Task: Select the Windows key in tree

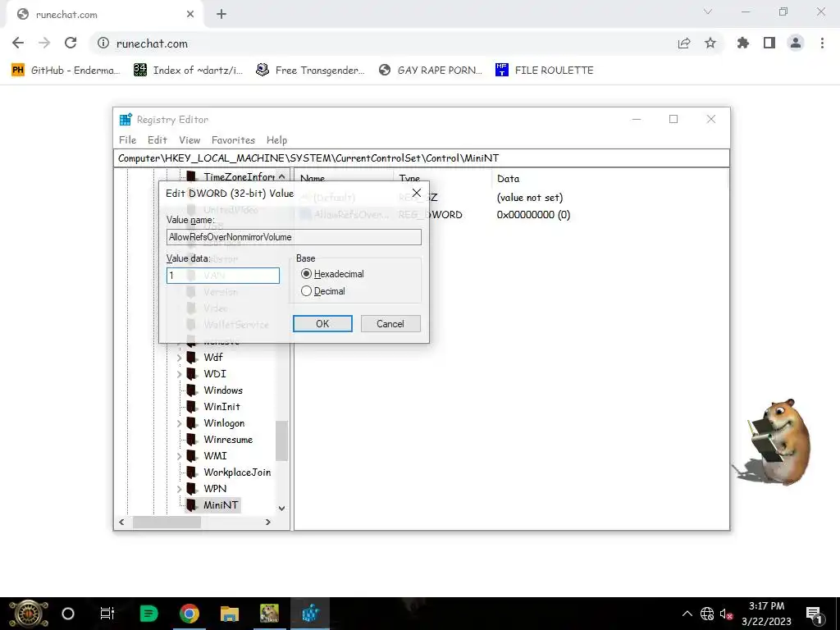Action: tap(223, 390)
